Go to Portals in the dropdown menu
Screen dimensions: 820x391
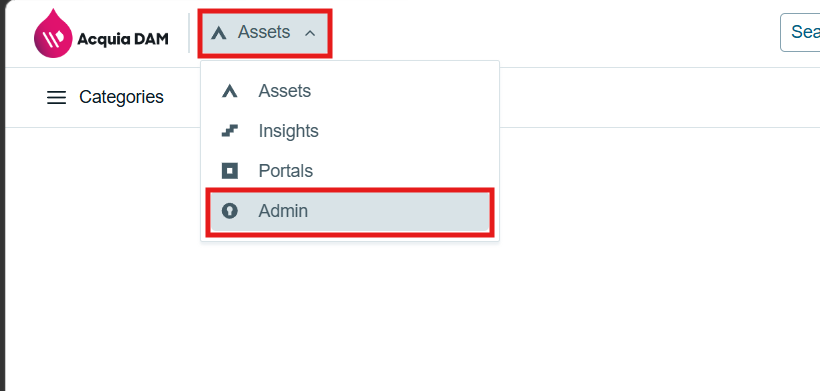(x=286, y=171)
